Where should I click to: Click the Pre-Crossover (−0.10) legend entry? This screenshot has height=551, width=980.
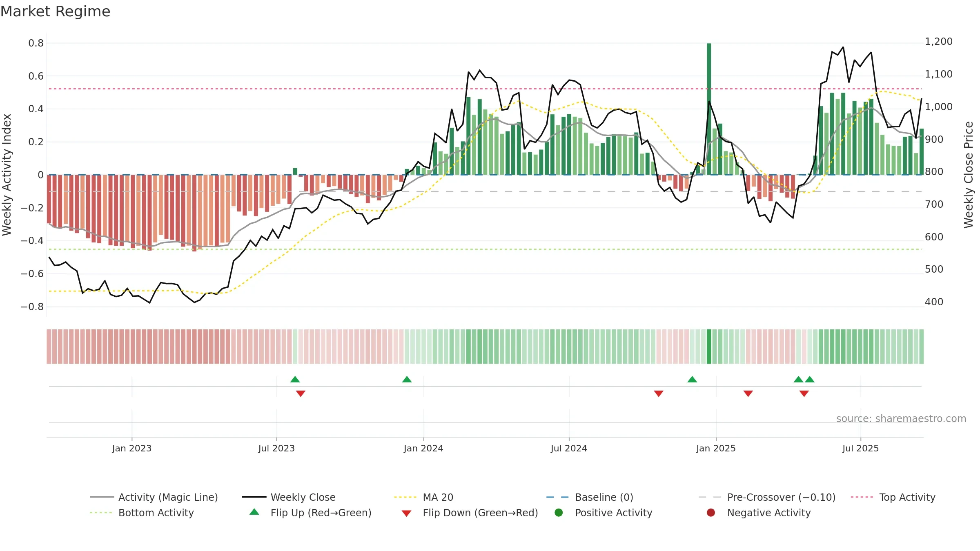pos(767,497)
